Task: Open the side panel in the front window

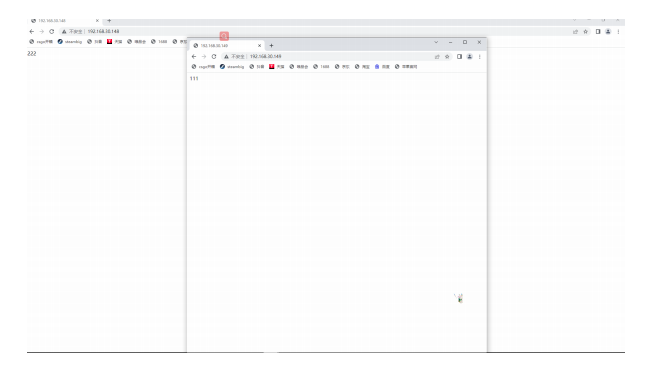Action: pos(460,56)
